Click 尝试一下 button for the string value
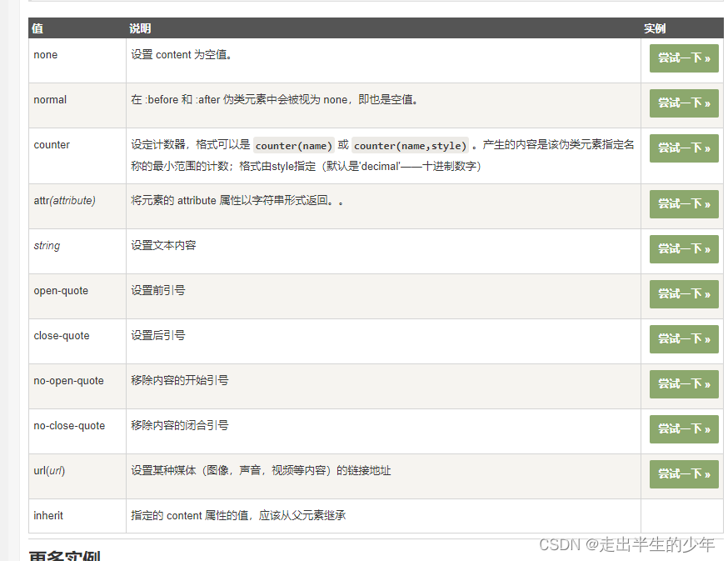The width and height of the screenshot is (728, 561). click(x=683, y=249)
